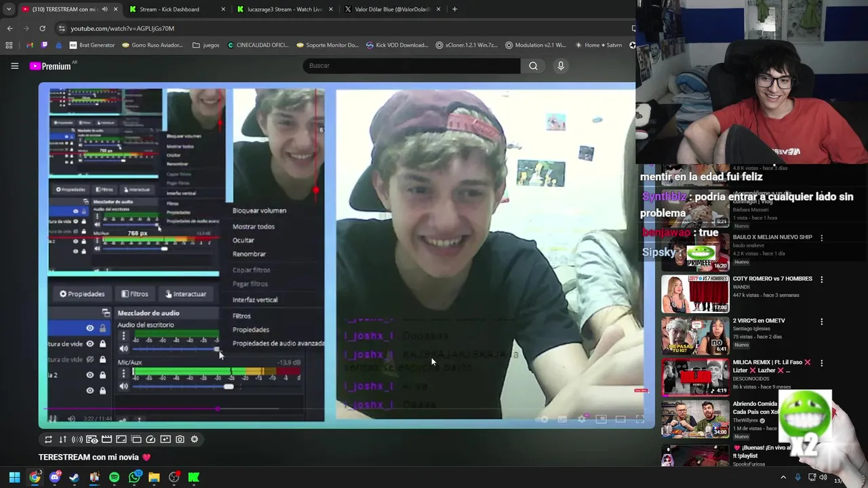Click the YouTube Premium logo
The image size is (868, 488).
(x=50, y=66)
